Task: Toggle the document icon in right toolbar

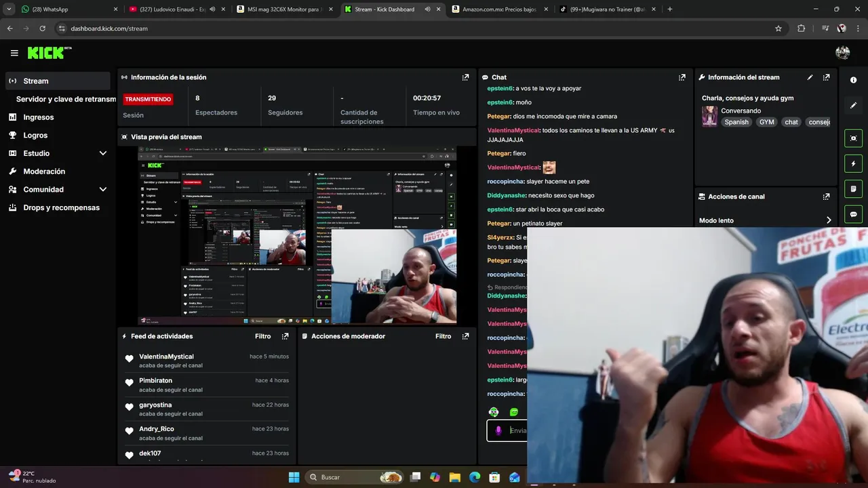Action: click(x=853, y=188)
